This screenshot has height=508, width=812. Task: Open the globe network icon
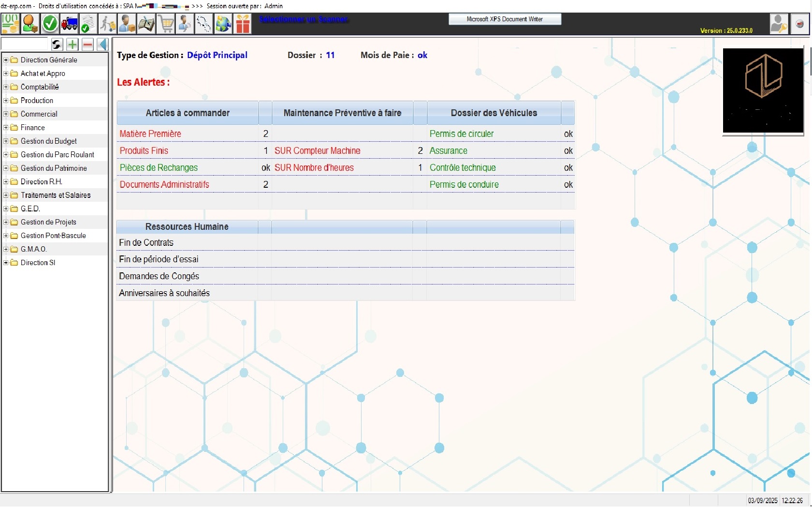(x=223, y=23)
